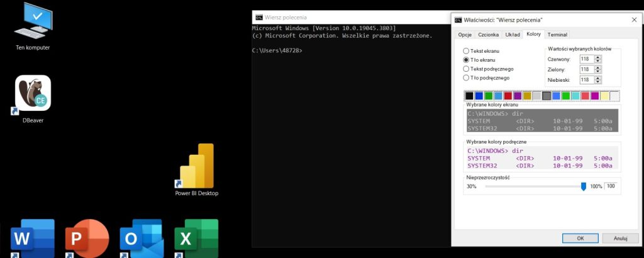Choose Tło podręcznego radio option
Viewport: 644px width, 258px height.
486,77
